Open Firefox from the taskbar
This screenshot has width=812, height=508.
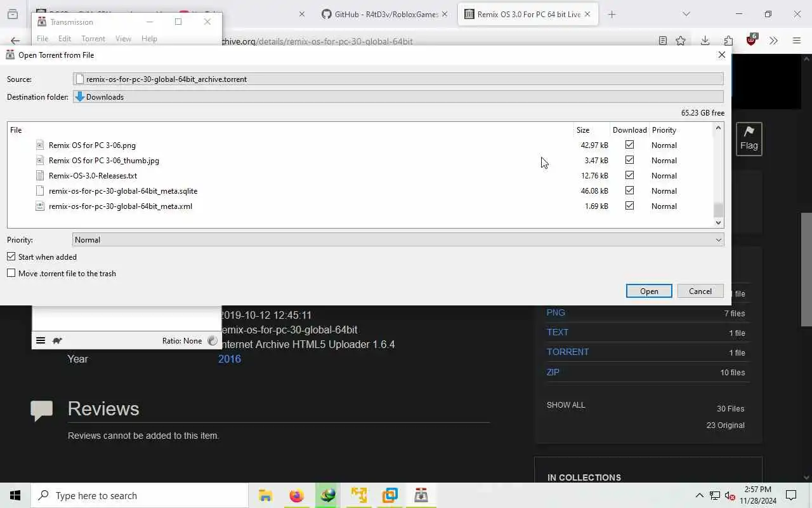(x=296, y=495)
